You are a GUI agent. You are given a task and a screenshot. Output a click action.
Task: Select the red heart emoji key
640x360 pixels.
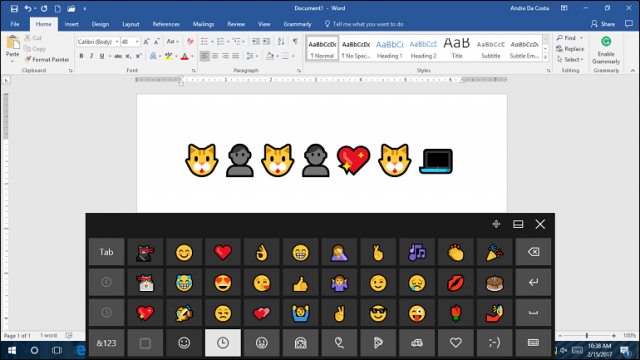(x=223, y=252)
